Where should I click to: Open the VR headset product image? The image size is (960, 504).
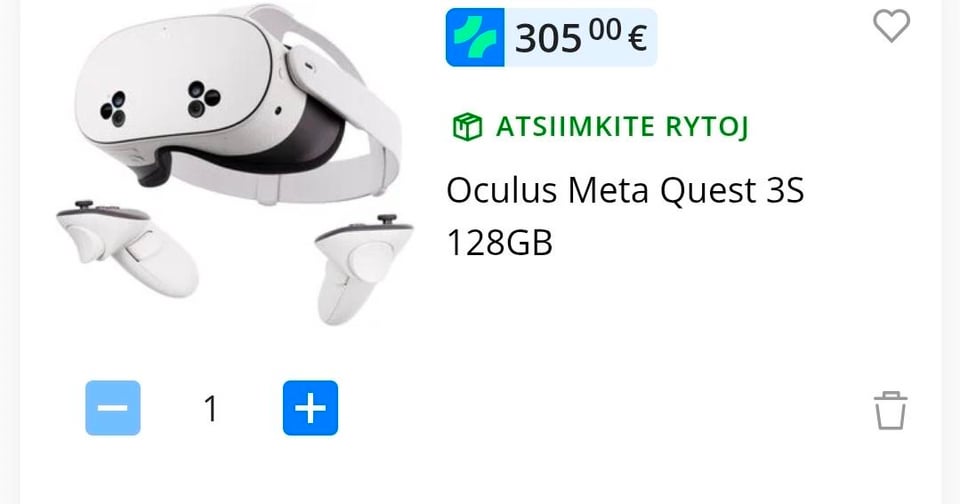point(234,164)
